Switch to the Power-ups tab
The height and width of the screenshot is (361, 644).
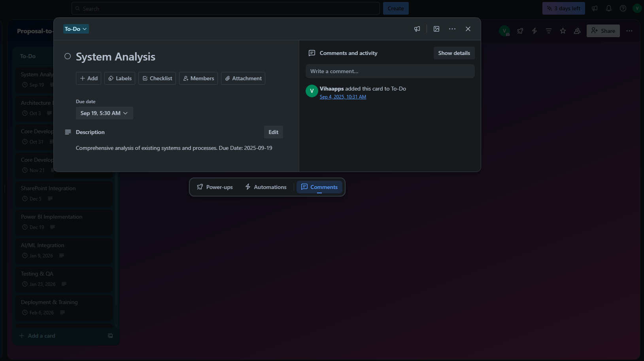(215, 187)
